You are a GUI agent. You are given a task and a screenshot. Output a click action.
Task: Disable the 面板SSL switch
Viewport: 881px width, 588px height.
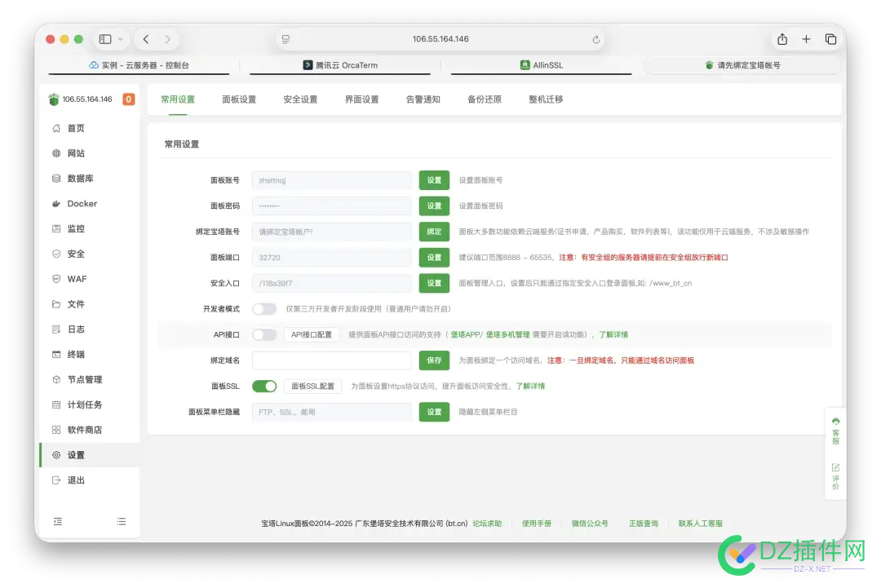(264, 387)
